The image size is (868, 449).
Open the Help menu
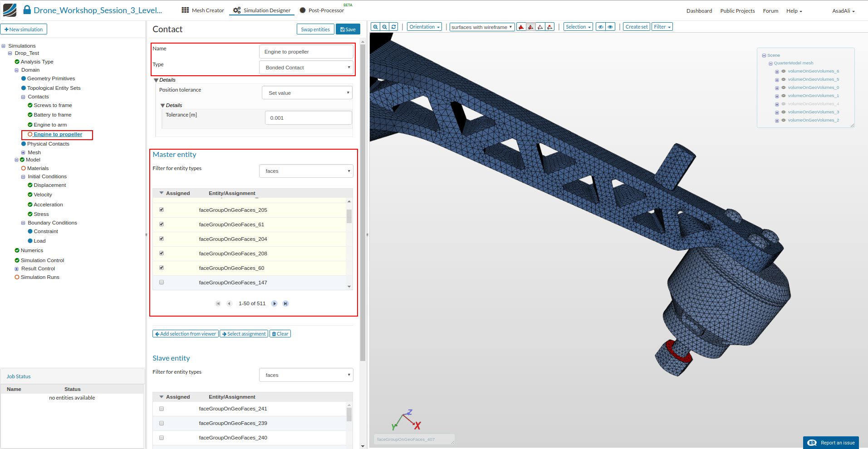click(794, 11)
